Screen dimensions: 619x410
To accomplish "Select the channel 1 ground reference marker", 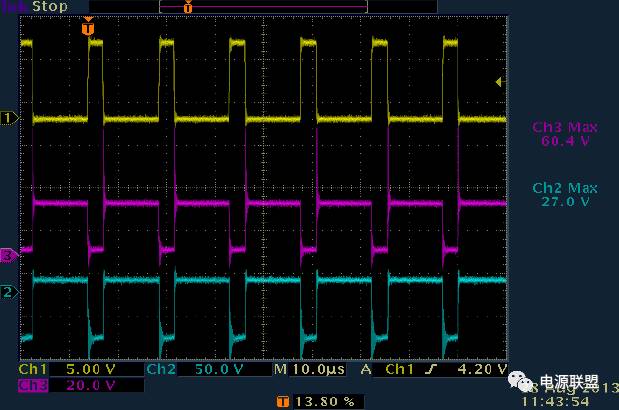I will click(8, 118).
